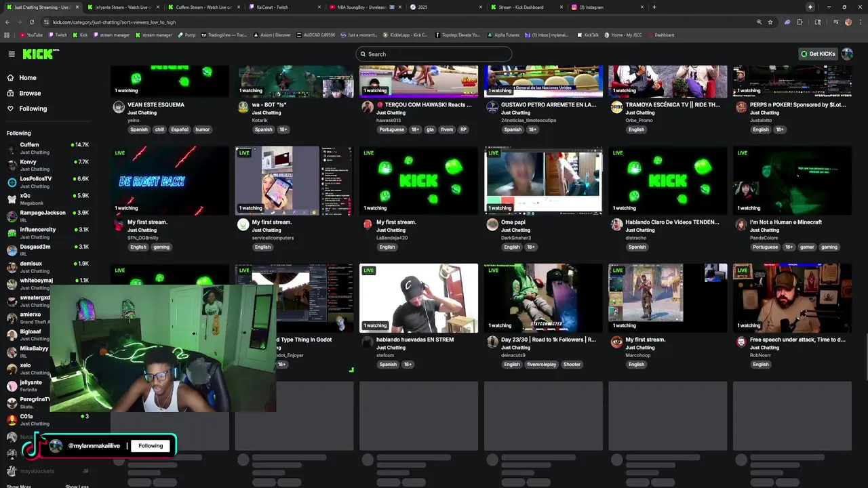
Task: Select LosPollosTV avatar in sidebar
Action: click(x=12, y=182)
